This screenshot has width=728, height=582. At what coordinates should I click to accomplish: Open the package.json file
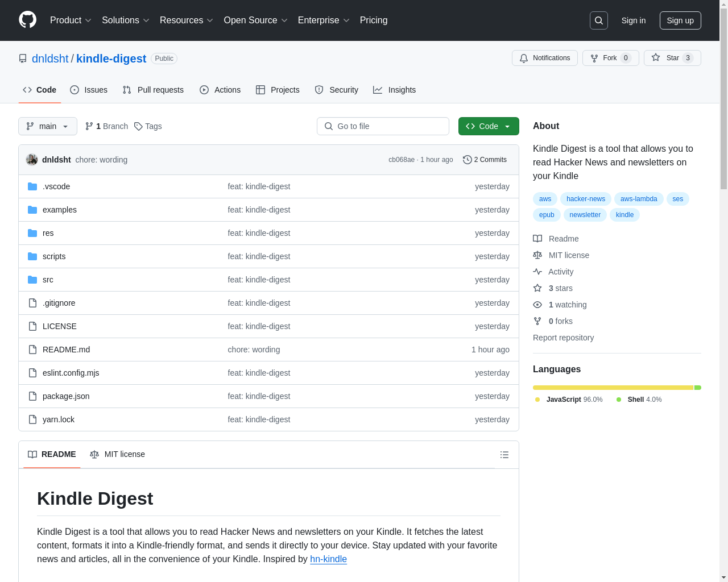[66, 396]
